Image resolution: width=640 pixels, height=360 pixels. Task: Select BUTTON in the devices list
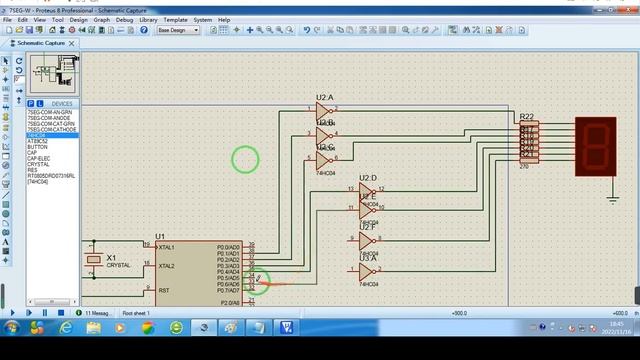38,147
